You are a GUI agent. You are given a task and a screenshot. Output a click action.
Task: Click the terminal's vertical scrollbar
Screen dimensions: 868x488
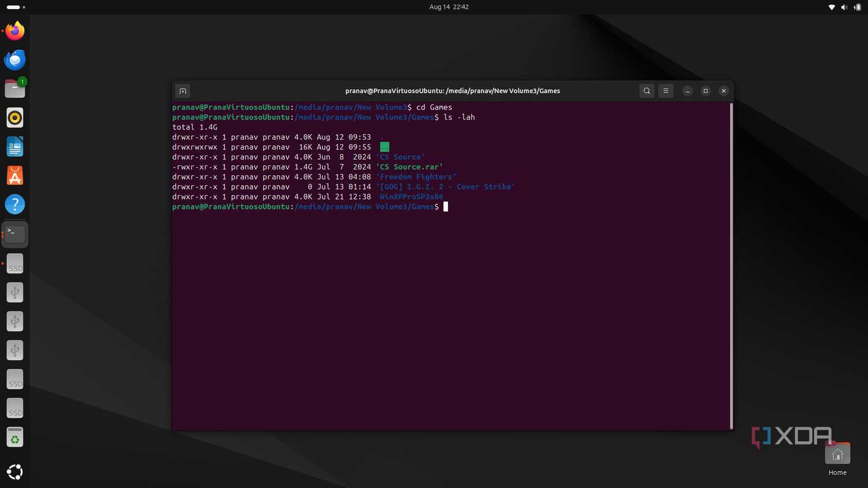click(731, 266)
